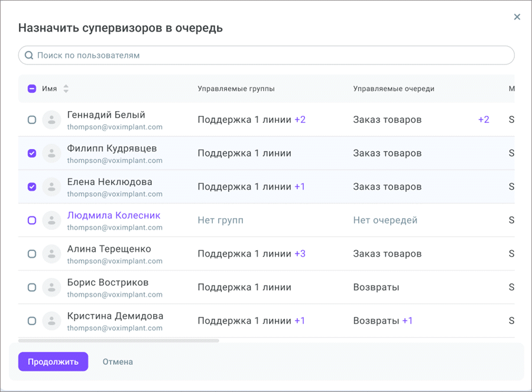Click Людмила Колесник avatar icon
Image resolution: width=532 pixels, height=392 pixels.
pos(51,221)
